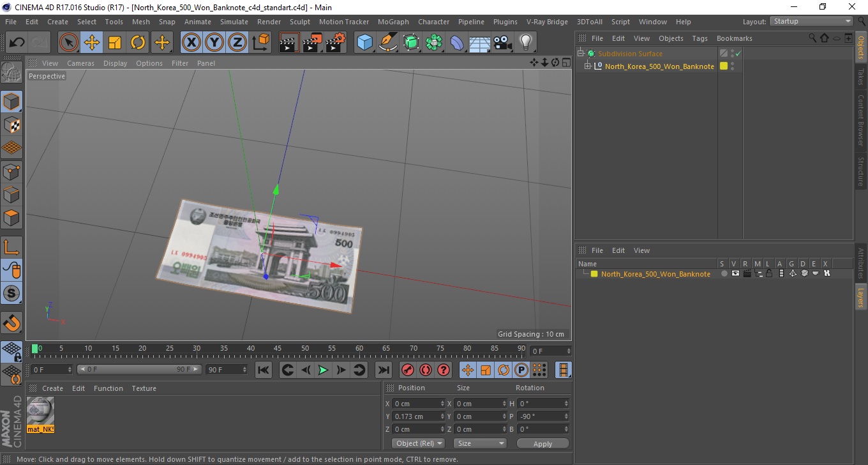Viewport: 868px width, 465px height.
Task: Switch to the Content Browser tab
Action: [x=861, y=120]
